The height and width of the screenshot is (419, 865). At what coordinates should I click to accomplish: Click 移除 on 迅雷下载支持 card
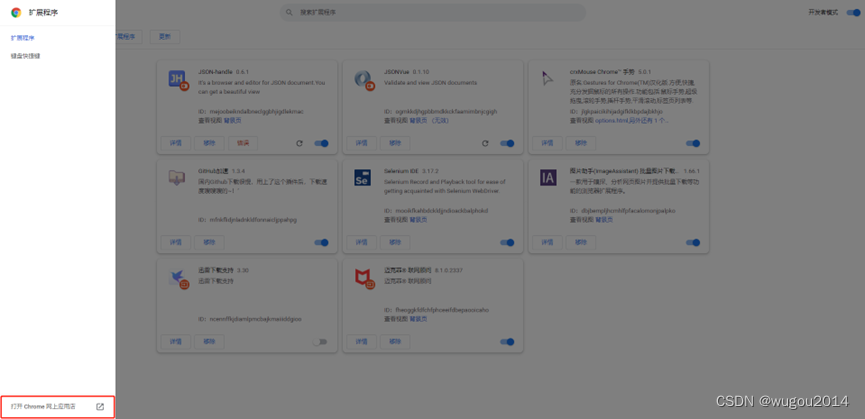click(209, 342)
